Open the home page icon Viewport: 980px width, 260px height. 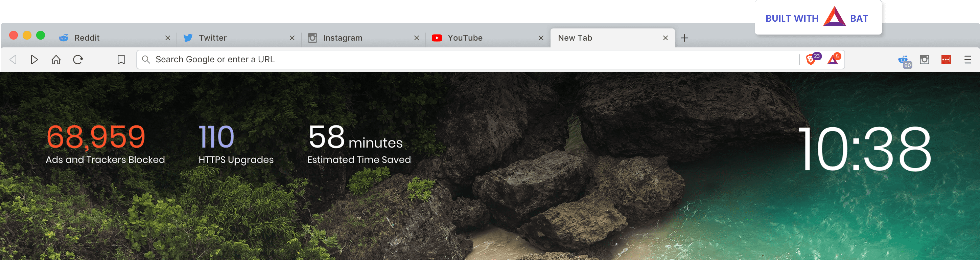[x=56, y=59]
